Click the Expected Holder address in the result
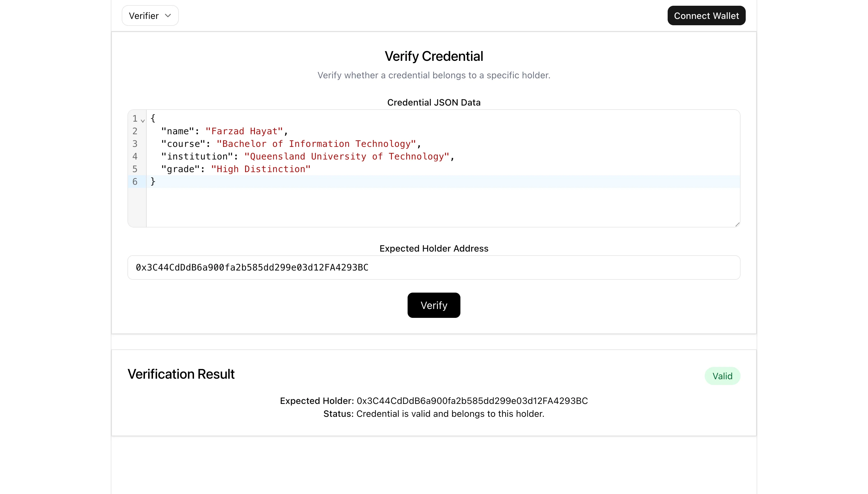The width and height of the screenshot is (868, 494). [x=472, y=401]
